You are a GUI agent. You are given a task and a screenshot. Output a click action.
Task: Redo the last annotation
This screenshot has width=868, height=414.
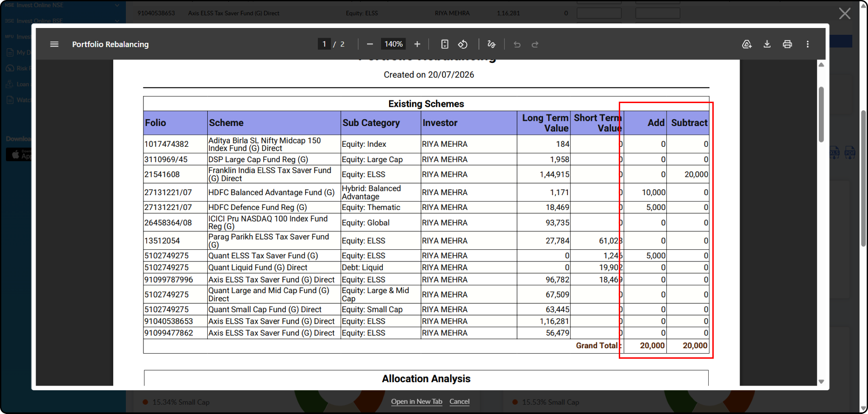click(x=535, y=44)
